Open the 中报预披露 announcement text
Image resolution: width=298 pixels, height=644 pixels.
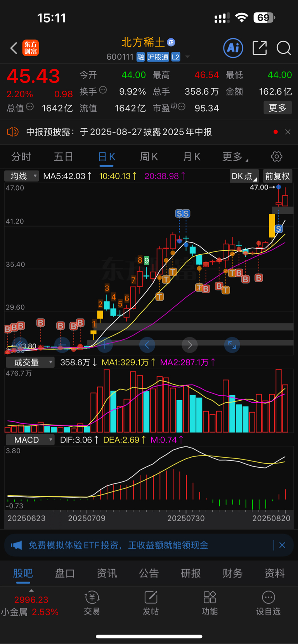[x=119, y=132]
